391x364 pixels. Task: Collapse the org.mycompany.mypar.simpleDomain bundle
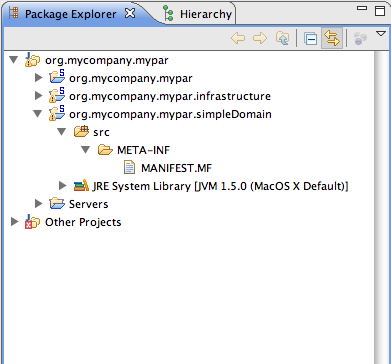37,114
